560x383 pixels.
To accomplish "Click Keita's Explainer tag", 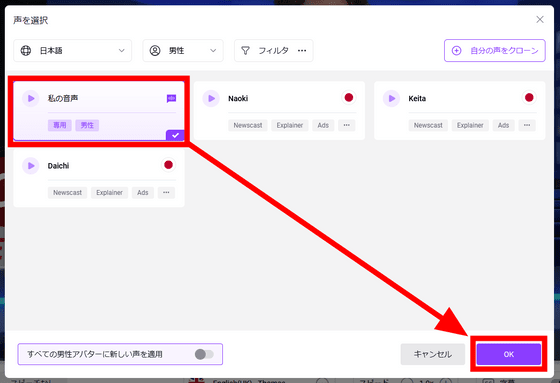I will 470,125.
